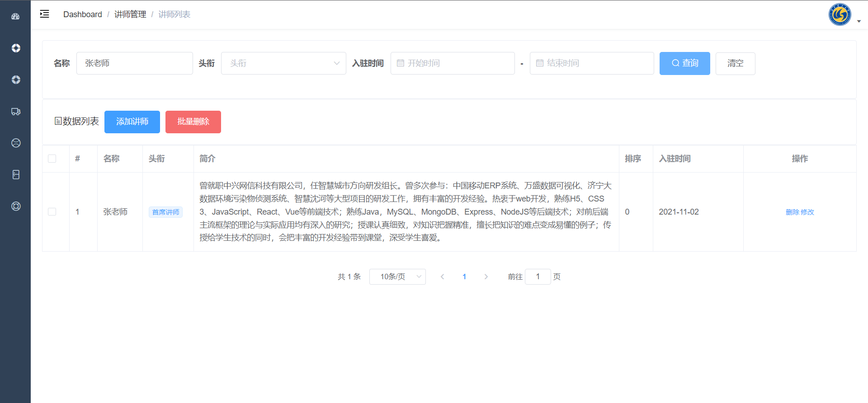Click the red 批量删除 button

[x=193, y=122]
